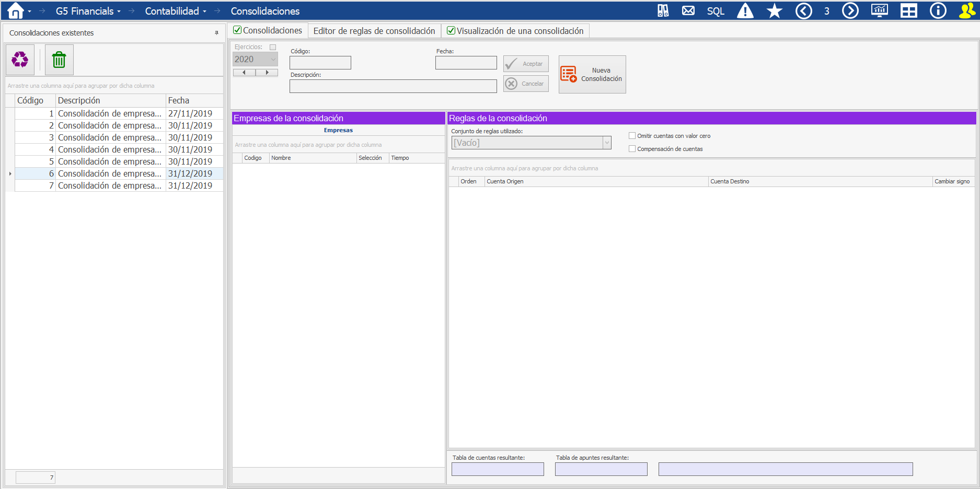Click the Nueva Consolidación button
Viewport: 980px width, 489px height.
click(592, 75)
